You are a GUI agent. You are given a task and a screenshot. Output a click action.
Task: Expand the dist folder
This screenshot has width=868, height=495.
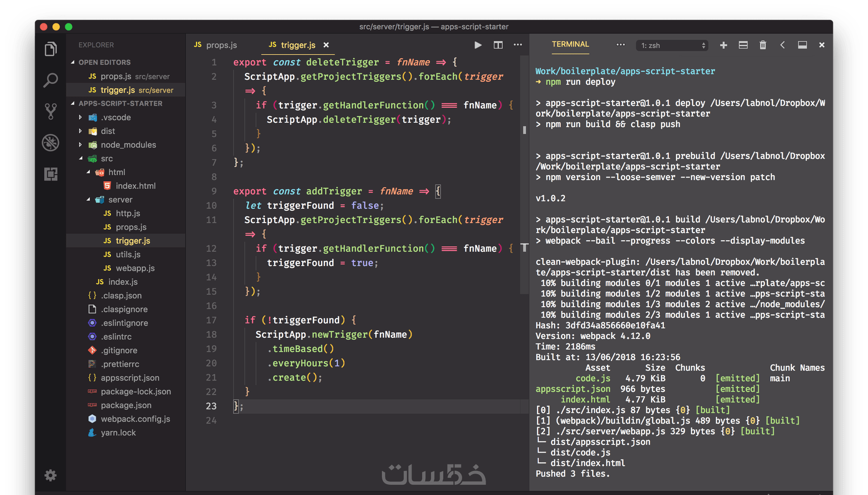tap(108, 131)
